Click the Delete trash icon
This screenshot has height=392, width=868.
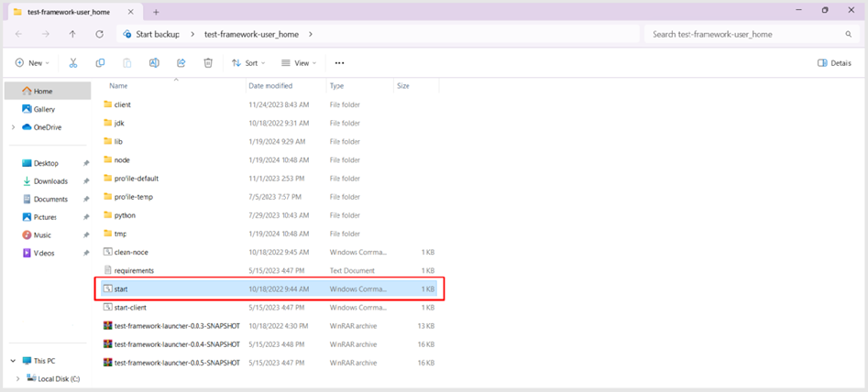coord(208,63)
